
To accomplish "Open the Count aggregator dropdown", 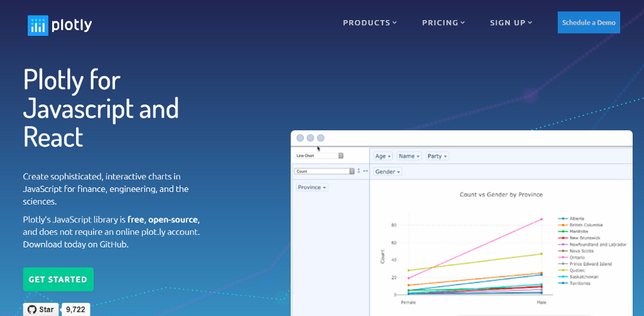I will tap(325, 171).
